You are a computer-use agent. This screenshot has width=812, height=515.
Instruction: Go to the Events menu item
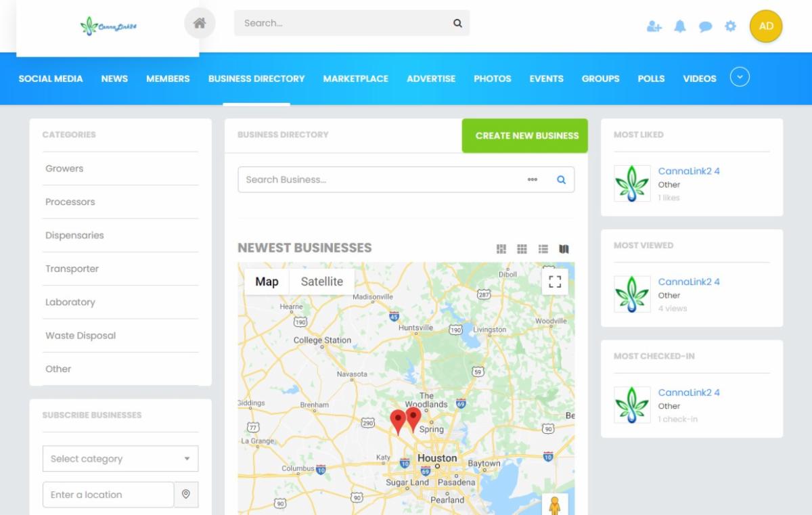coord(546,79)
